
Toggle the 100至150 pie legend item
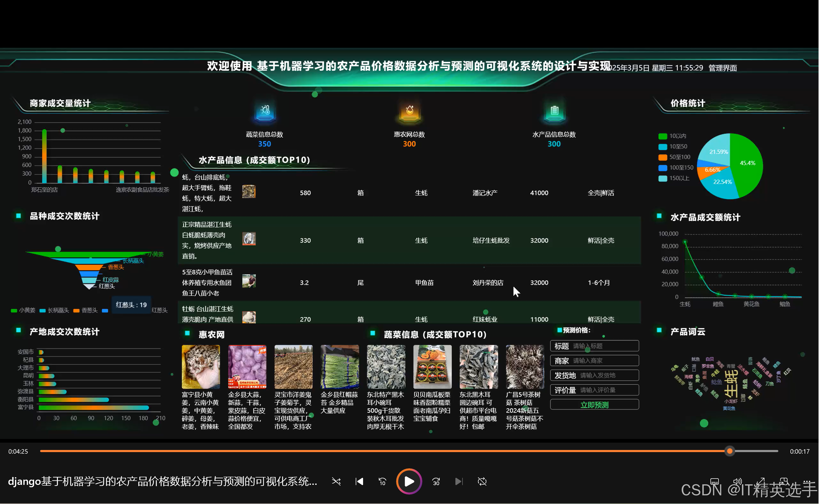(x=676, y=168)
